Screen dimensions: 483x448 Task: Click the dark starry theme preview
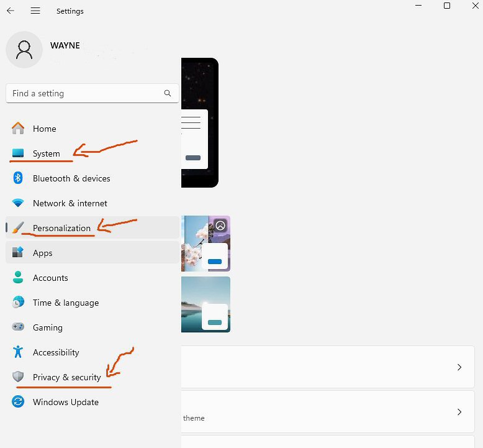[200, 122]
